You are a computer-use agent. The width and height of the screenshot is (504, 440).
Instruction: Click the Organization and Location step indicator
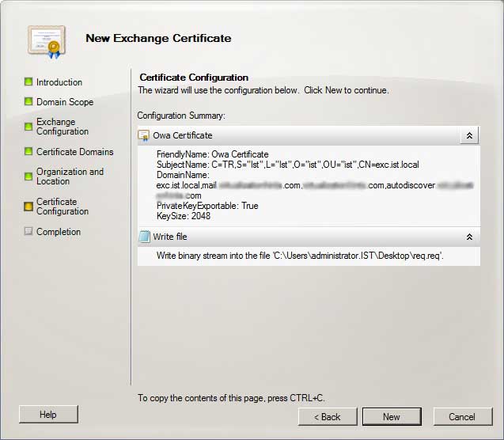tap(28, 176)
